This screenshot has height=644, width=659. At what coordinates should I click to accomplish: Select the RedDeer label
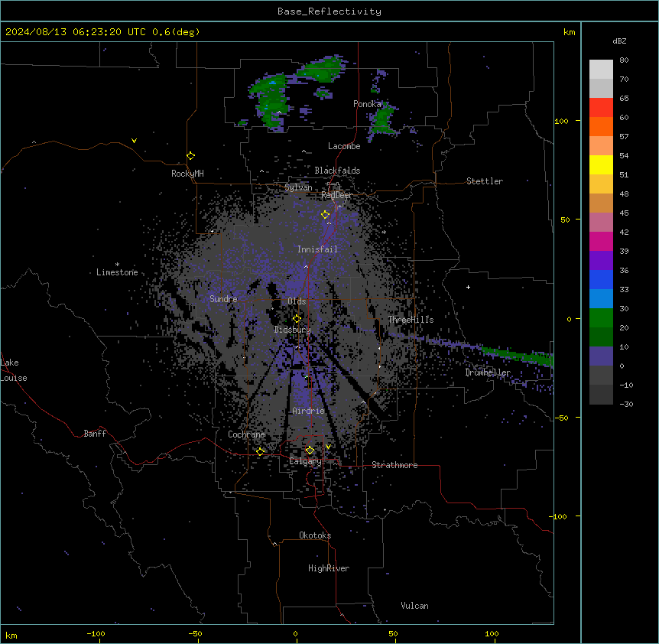pyautogui.click(x=336, y=195)
